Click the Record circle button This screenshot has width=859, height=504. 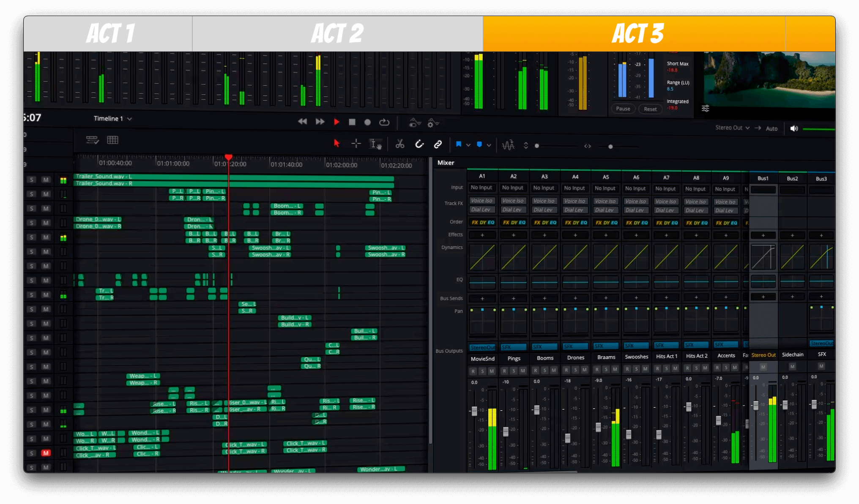coord(367,122)
